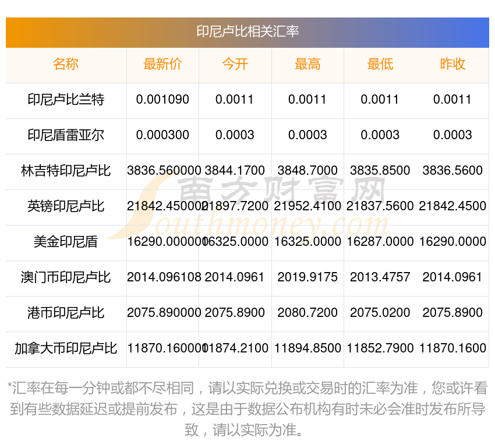Select the 印尼卢比兰特 row name

[66, 100]
